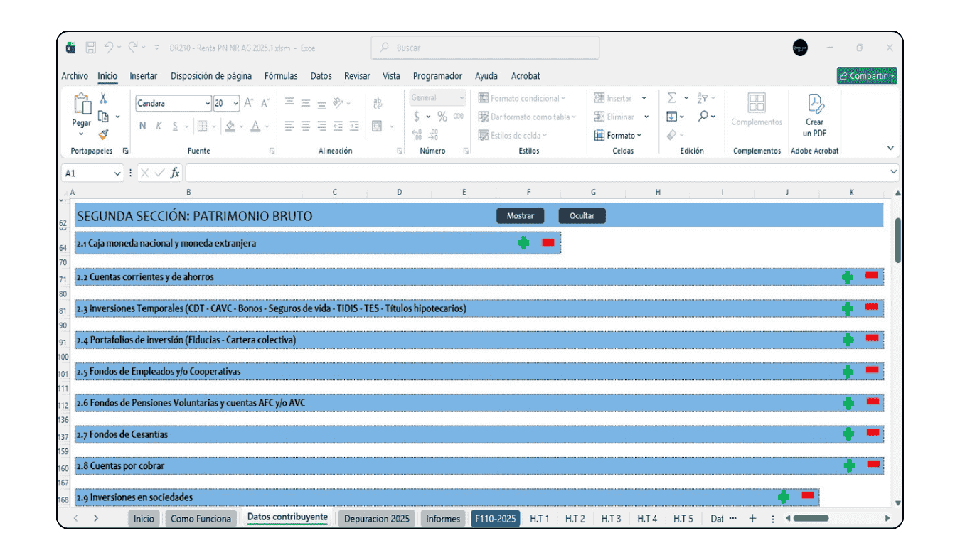Image resolution: width=960 pixels, height=560 pixels.
Task: Open the Complementos add-ins icon
Action: [x=757, y=104]
